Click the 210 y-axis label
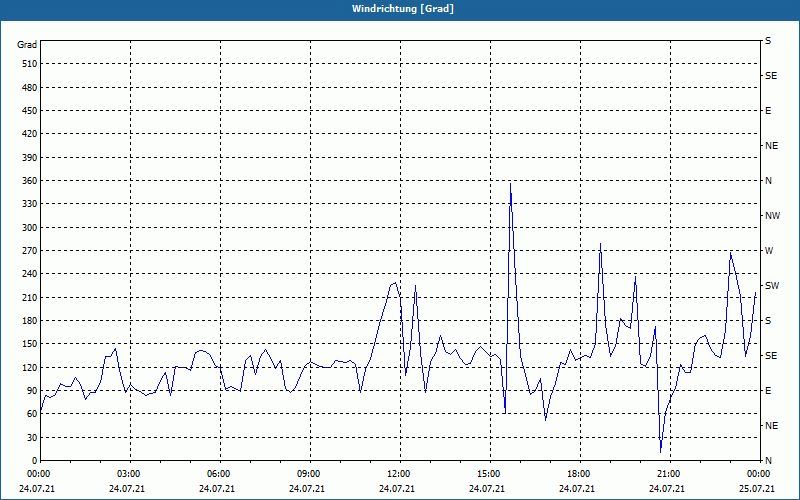 pos(30,297)
